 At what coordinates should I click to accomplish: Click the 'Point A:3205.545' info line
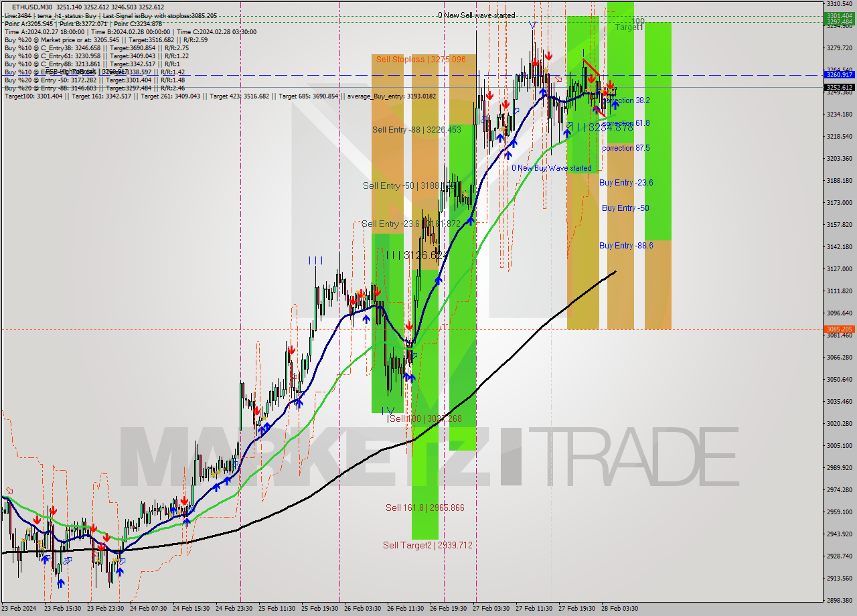(84, 23)
